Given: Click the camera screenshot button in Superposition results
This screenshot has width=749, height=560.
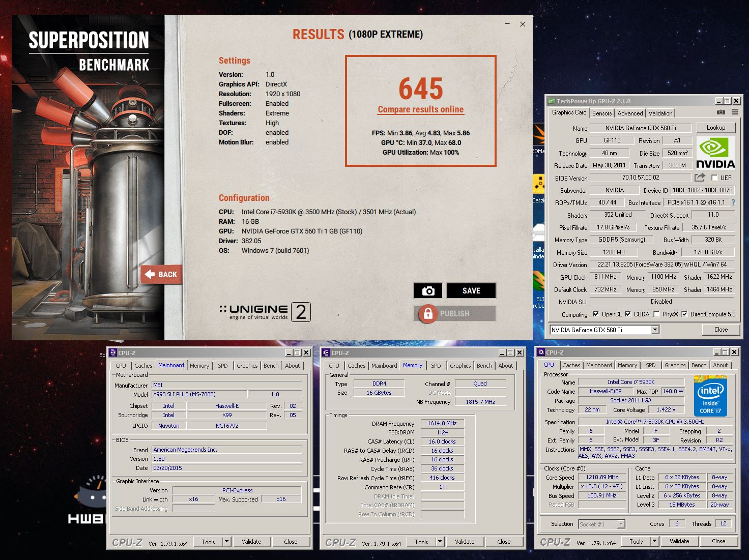Looking at the screenshot, I should point(428,290).
